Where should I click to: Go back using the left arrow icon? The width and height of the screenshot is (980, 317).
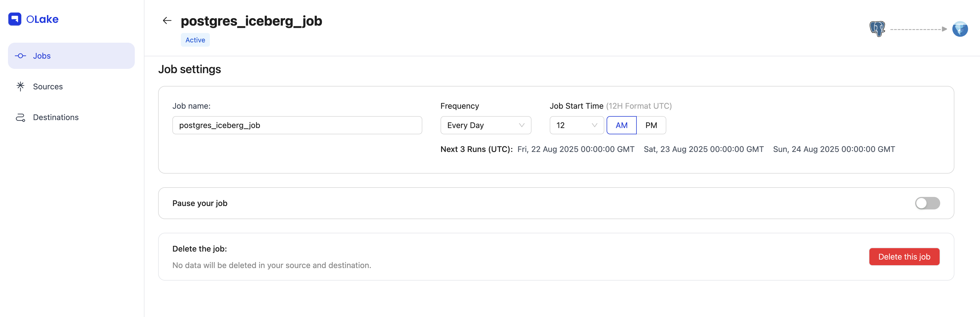(x=167, y=20)
